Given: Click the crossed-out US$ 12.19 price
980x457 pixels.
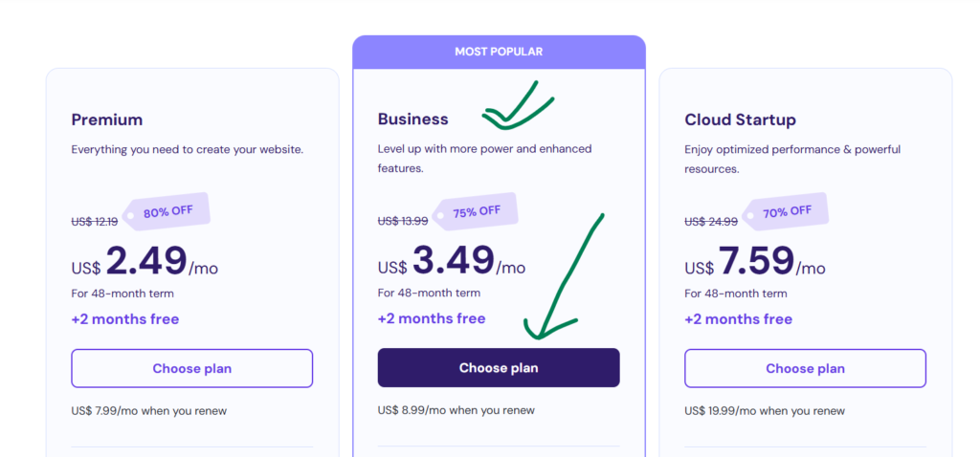Looking at the screenshot, I should [95, 222].
